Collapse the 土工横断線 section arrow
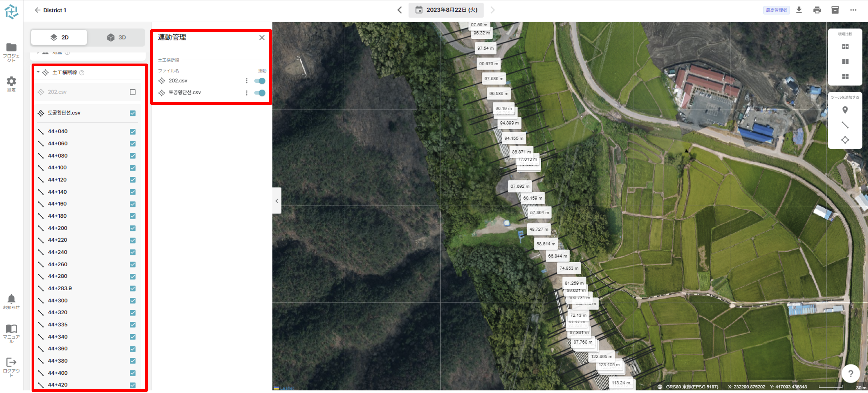Viewport: 868px width, 393px height. coord(38,72)
